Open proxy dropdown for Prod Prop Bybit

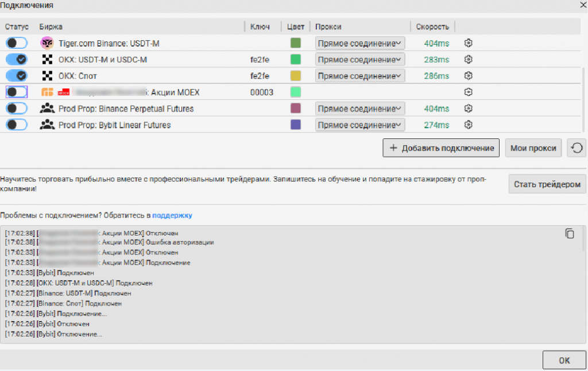click(360, 125)
